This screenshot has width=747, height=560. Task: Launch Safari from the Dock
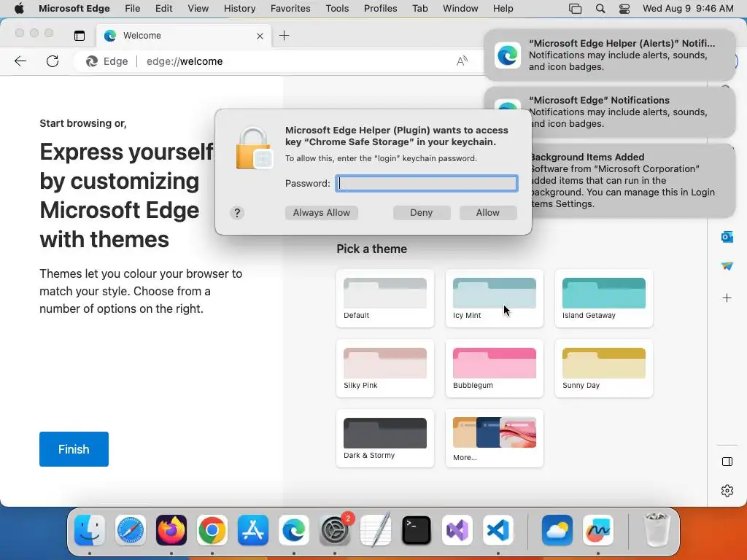click(x=131, y=530)
